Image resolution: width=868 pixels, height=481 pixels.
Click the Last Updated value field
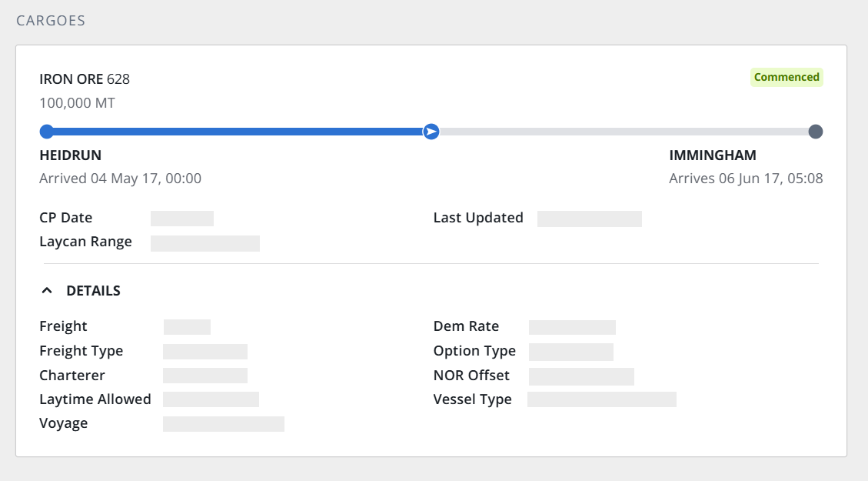click(x=590, y=219)
